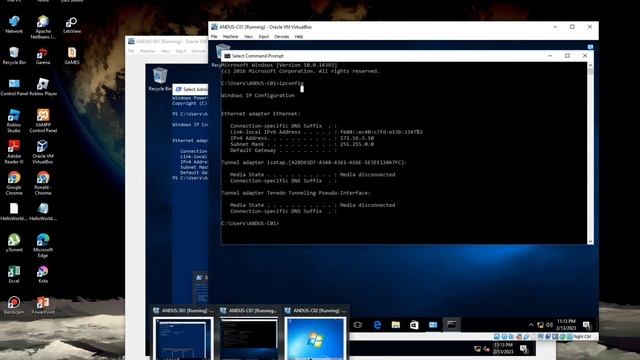Image resolution: width=640 pixels, height=360 pixels.
Task: Click the network tray icon in ANDUS-C01 guest taskbar
Action: pyautogui.click(x=540, y=325)
